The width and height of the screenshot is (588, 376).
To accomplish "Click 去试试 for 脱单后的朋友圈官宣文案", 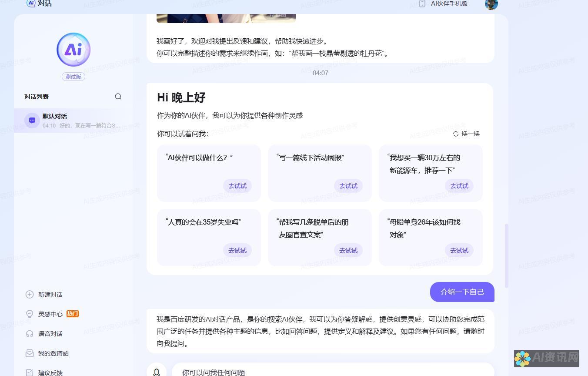I will (348, 250).
